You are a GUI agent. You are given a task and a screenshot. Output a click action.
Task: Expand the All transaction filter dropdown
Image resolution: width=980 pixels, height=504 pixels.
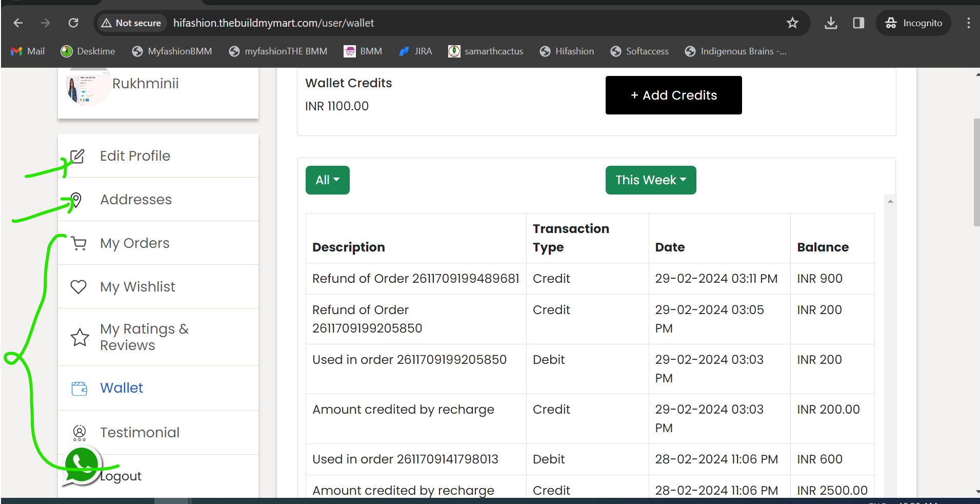pyautogui.click(x=328, y=180)
